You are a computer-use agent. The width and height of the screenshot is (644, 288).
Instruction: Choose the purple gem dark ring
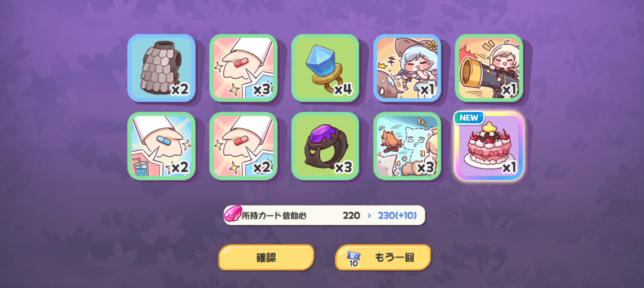tap(325, 146)
